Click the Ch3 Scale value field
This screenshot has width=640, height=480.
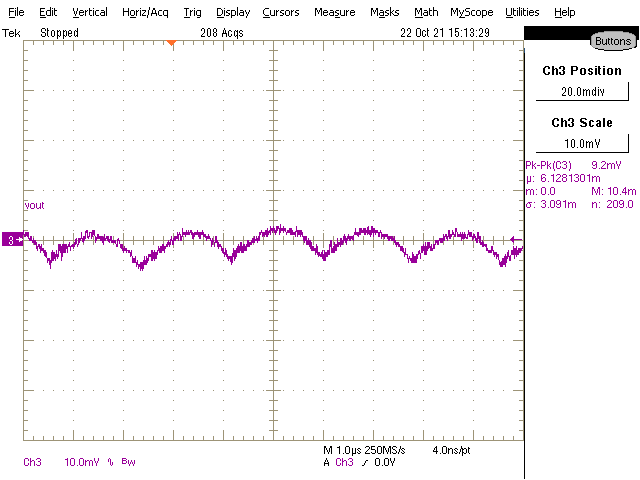pyautogui.click(x=582, y=143)
